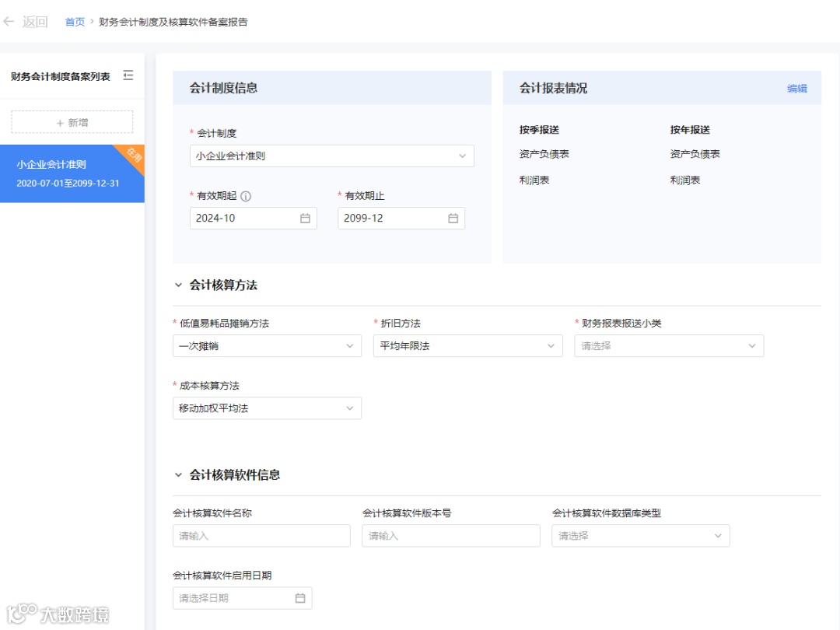
Task: Click the 会计核算软件版本号 input field
Action: click(x=451, y=536)
